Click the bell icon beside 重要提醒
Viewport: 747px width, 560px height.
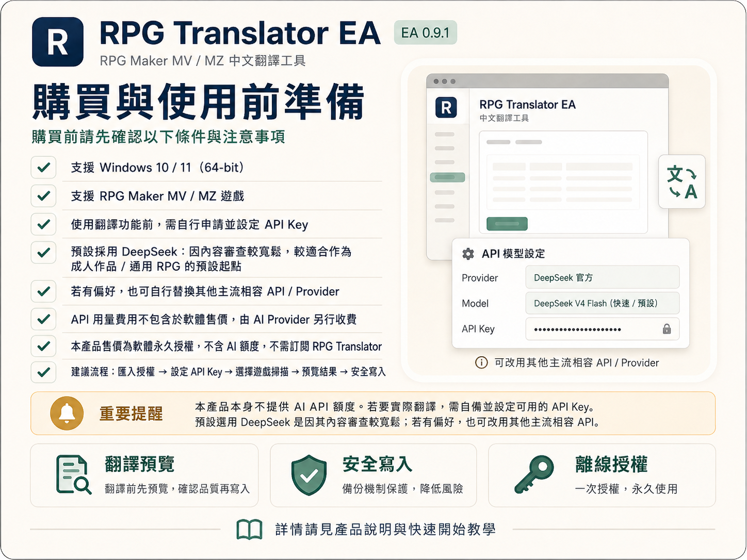click(x=67, y=414)
